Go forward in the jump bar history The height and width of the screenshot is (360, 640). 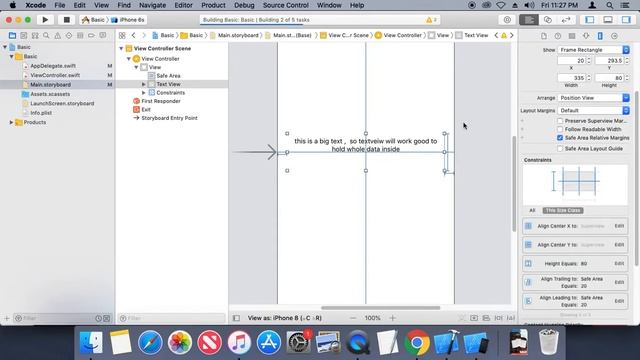[144, 36]
